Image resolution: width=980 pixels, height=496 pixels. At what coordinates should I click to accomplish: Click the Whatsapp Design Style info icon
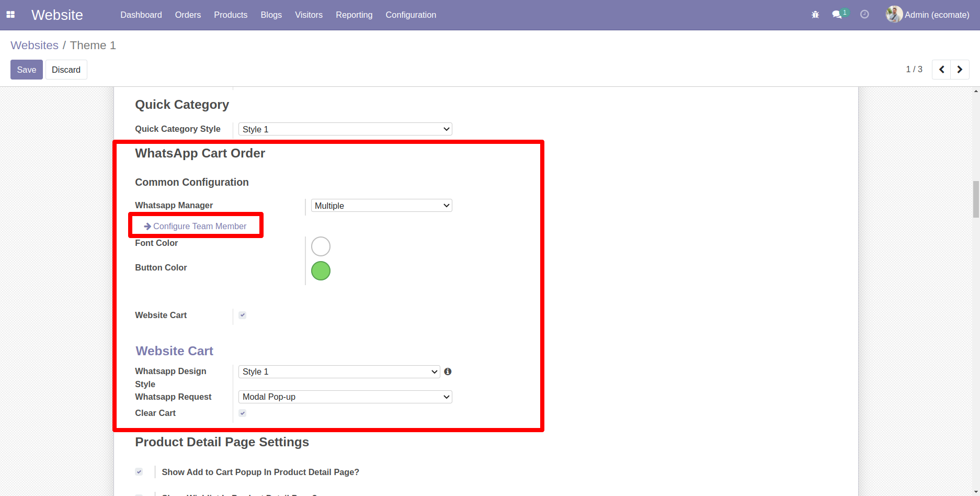click(448, 371)
